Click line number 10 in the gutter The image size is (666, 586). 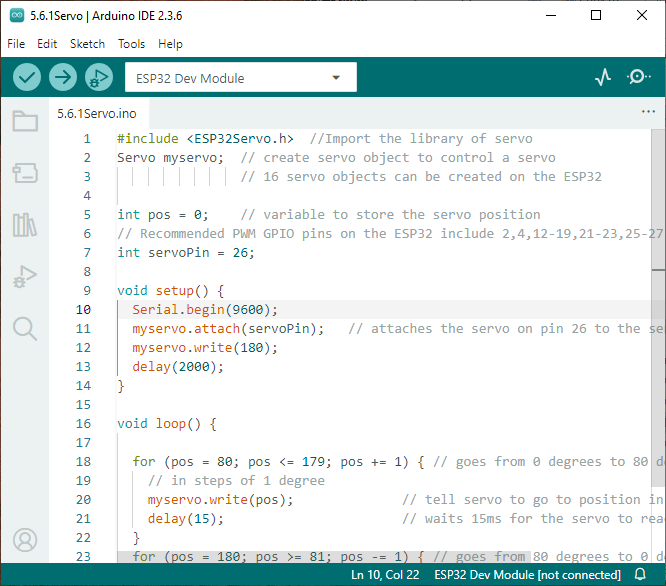pos(83,310)
